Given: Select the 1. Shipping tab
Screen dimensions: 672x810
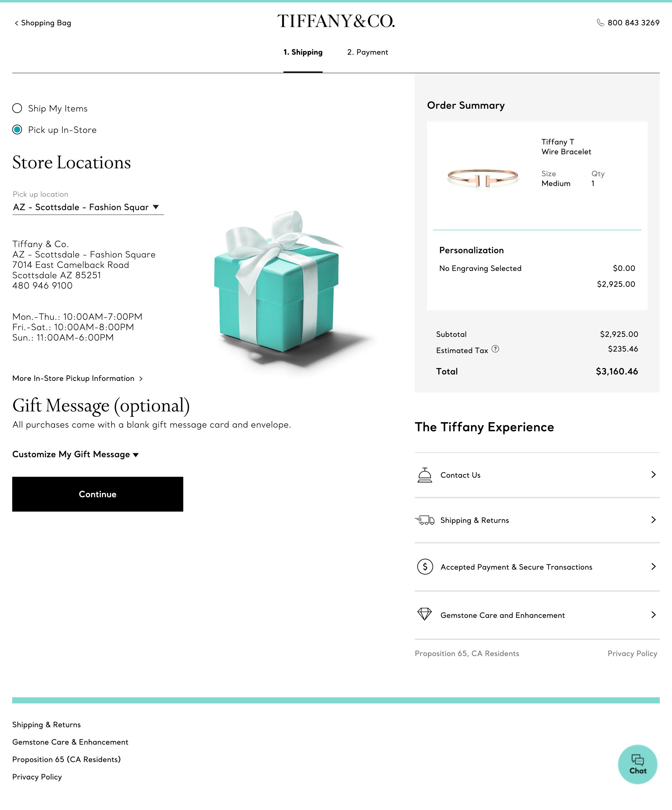Looking at the screenshot, I should point(303,52).
